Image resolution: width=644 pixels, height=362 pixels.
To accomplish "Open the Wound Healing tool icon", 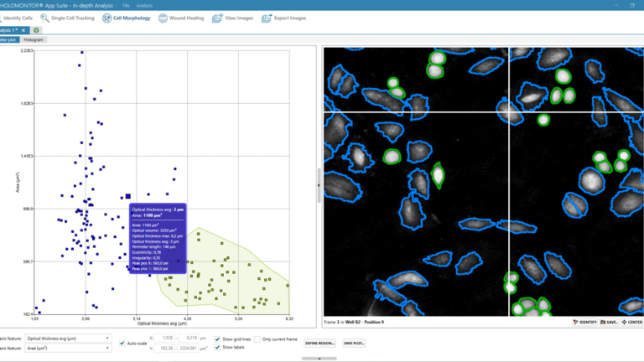I will click(163, 18).
